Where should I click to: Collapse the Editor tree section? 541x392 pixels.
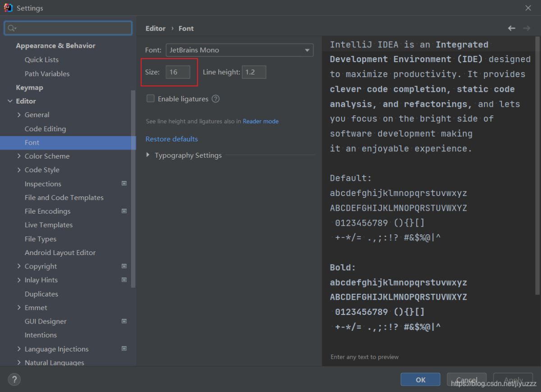pyautogui.click(x=10, y=101)
